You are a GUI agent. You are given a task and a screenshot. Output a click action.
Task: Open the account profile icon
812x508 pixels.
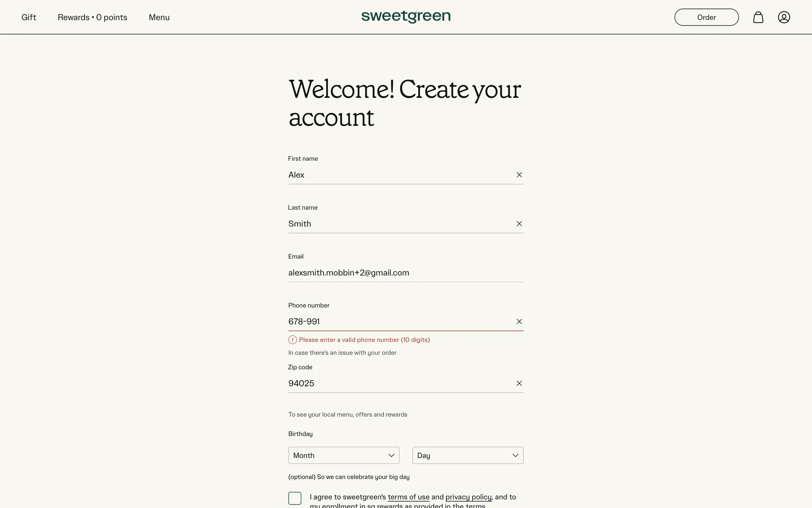(x=784, y=17)
